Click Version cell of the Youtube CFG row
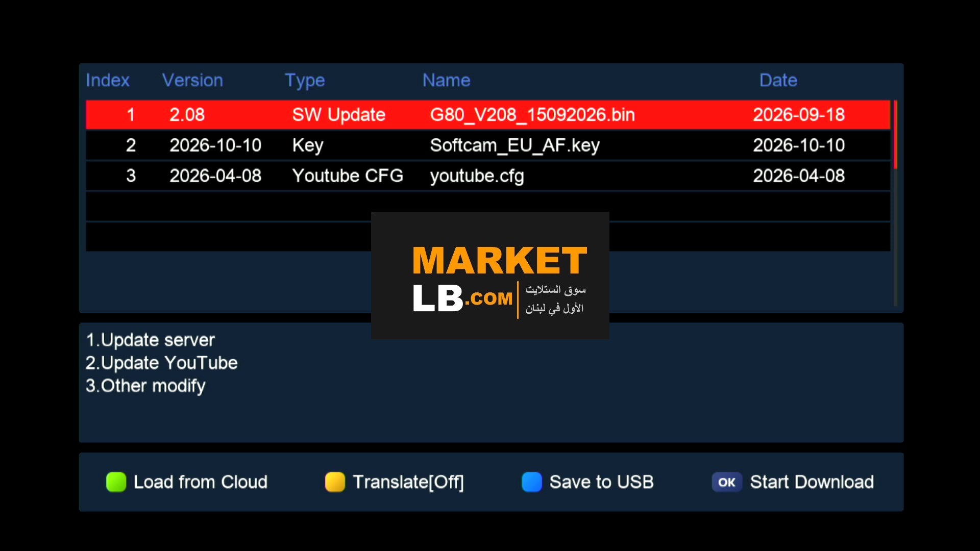 click(215, 176)
